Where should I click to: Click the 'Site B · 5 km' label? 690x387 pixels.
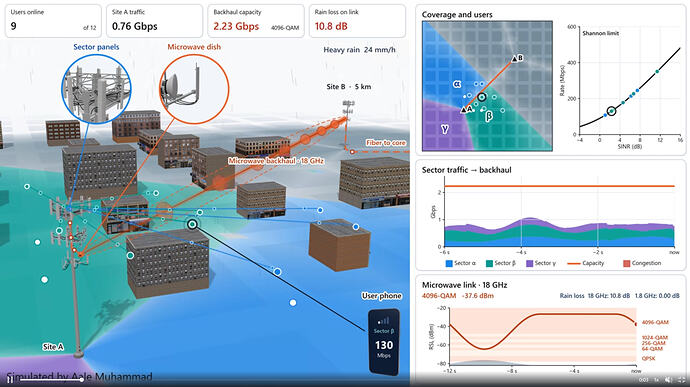[349, 87]
